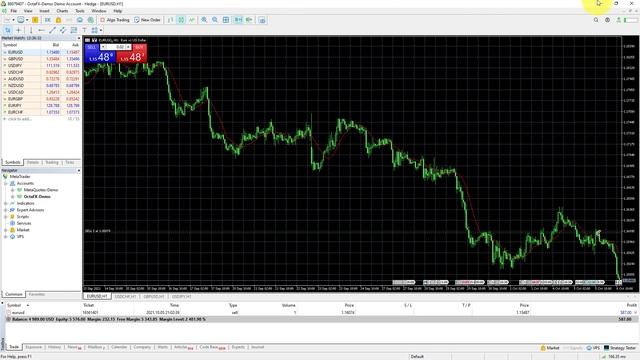The height and width of the screenshot is (360, 640).
Task: Switch to the USDJPY,H1 chart tab
Action: (182, 296)
